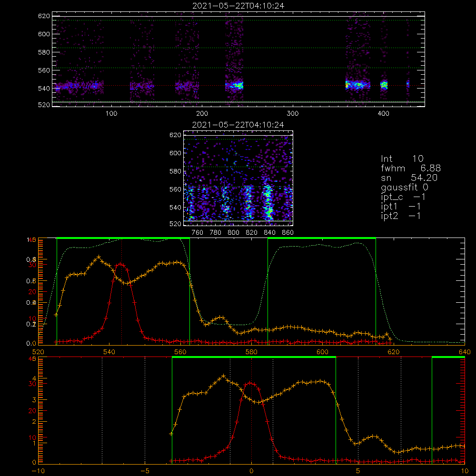Click the "300" x-axis tick label
The width and height of the screenshot is (476, 476).
(x=293, y=114)
